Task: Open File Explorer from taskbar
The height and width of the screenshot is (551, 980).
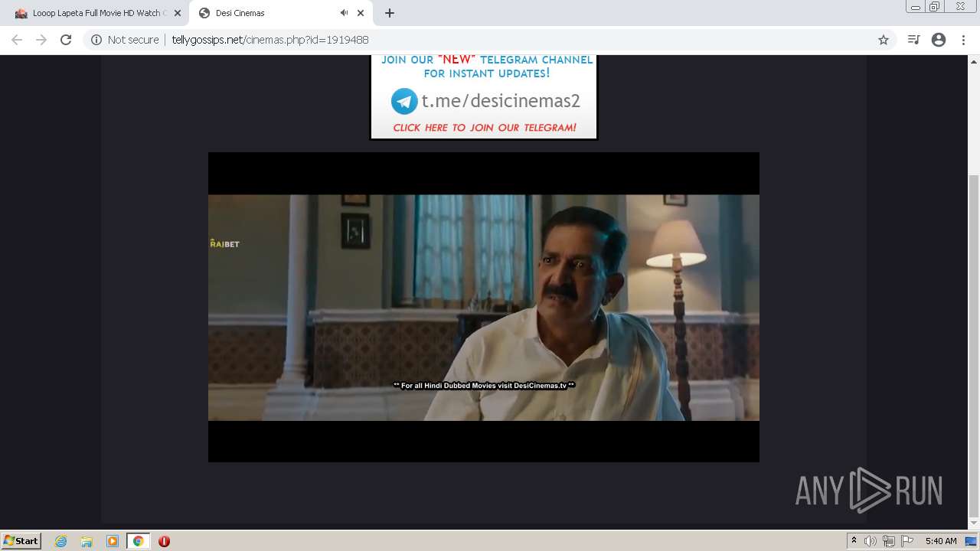Action: pos(87,541)
